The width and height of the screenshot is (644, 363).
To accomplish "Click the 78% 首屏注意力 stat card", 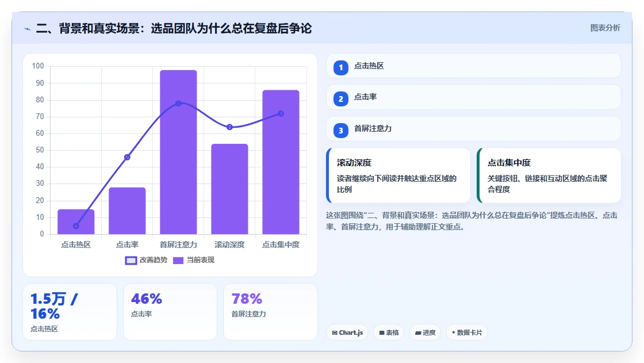I will 270,312.
